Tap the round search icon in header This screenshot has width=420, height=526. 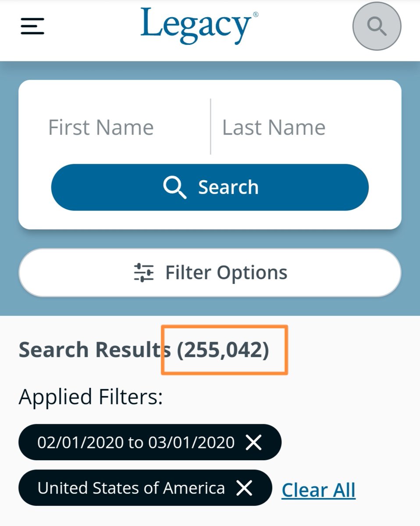377,26
